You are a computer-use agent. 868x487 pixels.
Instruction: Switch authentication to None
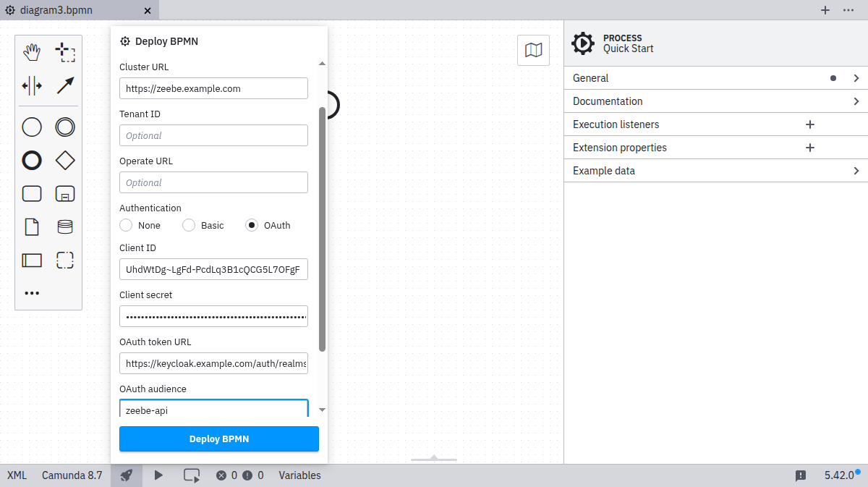tap(124, 225)
